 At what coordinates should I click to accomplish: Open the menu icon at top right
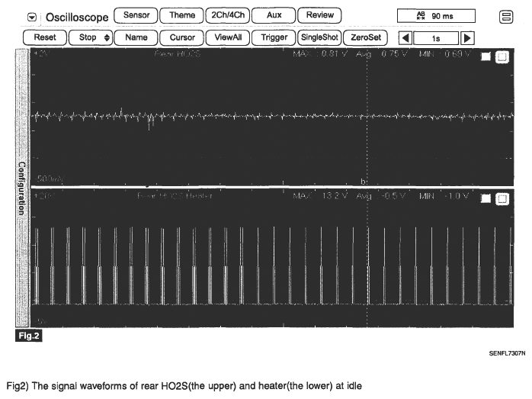click(505, 16)
